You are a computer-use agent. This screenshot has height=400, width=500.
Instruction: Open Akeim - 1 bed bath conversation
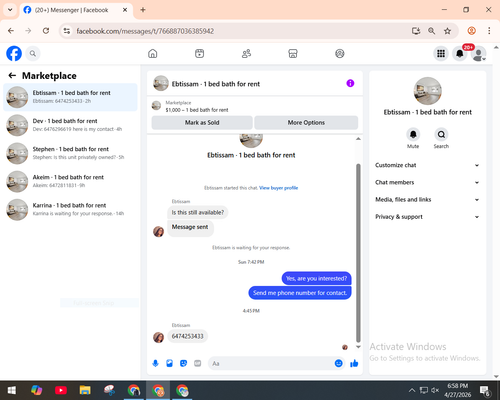tap(70, 181)
